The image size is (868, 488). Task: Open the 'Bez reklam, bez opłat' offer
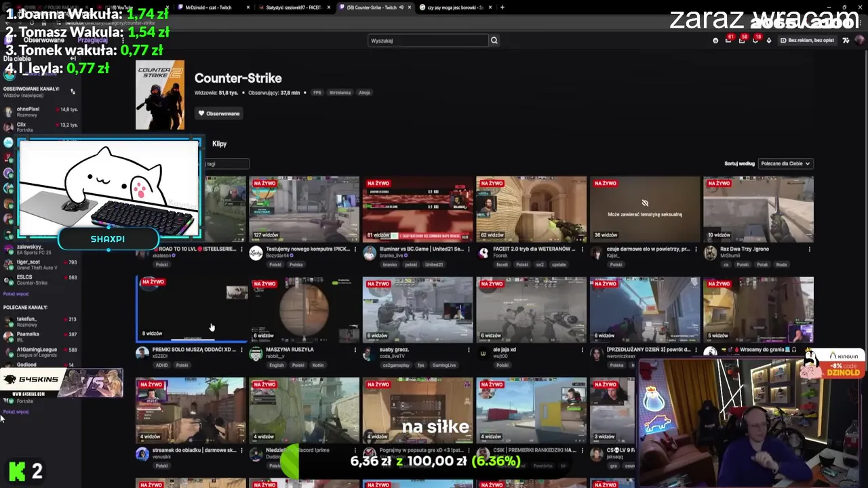(807, 41)
